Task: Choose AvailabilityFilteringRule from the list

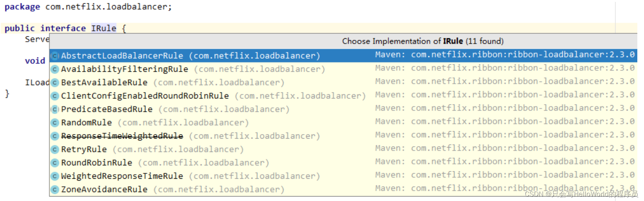Action: point(343,69)
